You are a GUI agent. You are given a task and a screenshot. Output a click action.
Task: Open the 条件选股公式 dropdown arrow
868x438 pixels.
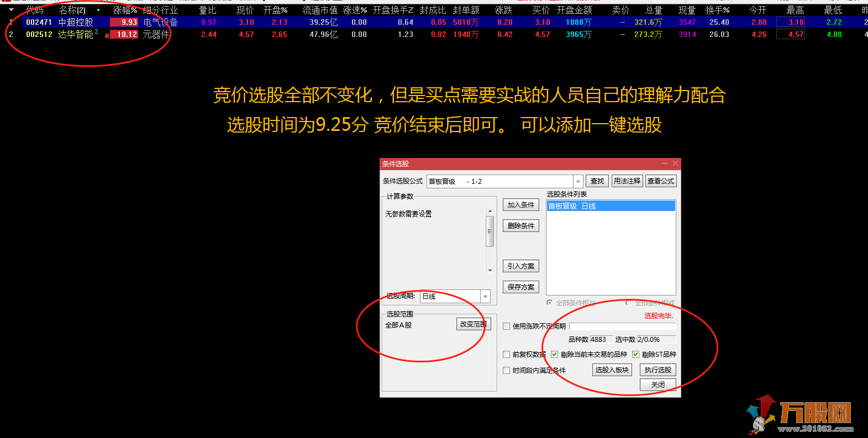[578, 181]
